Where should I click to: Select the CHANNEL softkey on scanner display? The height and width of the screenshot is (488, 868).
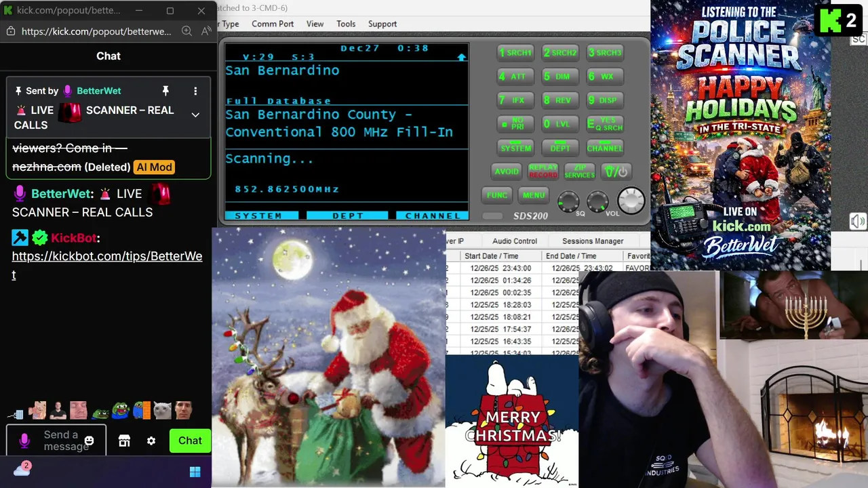point(432,216)
